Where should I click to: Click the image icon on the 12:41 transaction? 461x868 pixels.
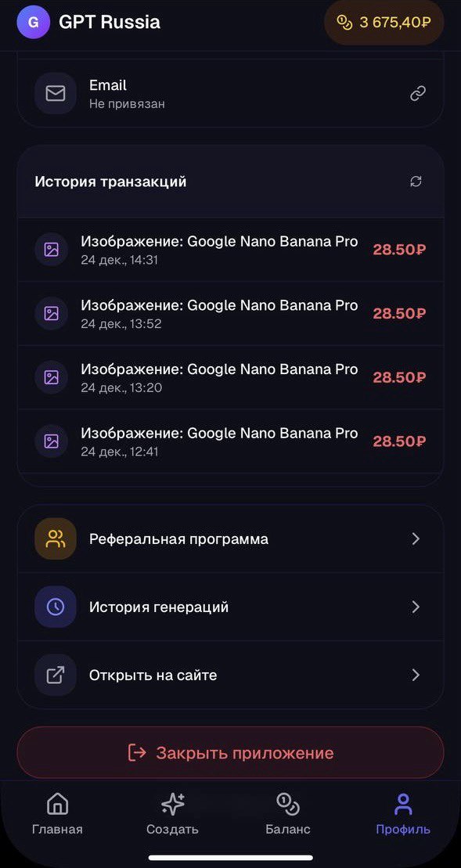click(51, 441)
